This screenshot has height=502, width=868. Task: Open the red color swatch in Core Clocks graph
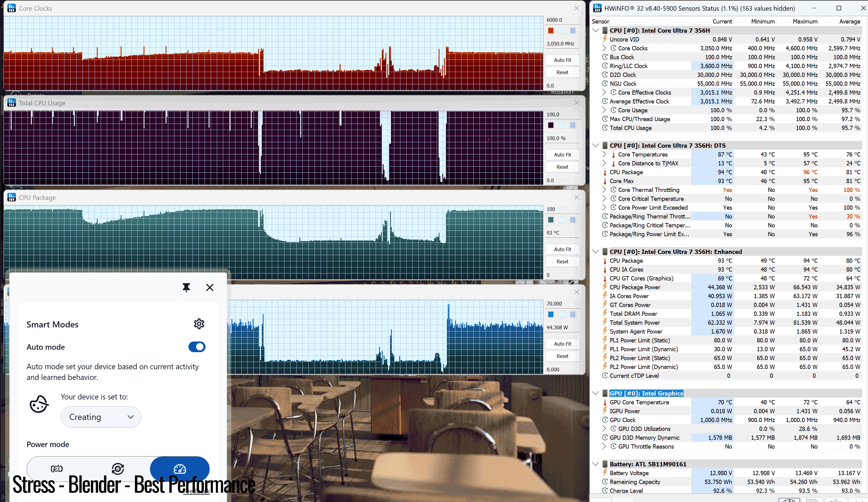click(551, 31)
